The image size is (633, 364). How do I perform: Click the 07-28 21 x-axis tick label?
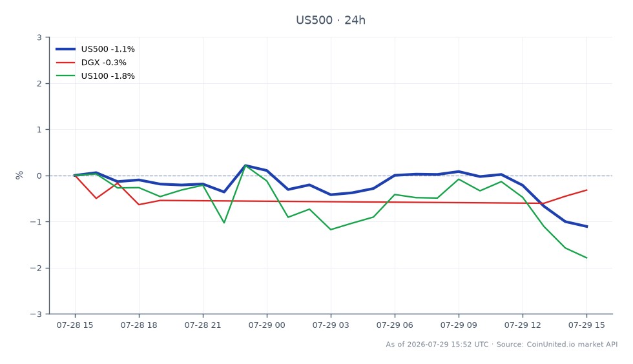point(203,325)
